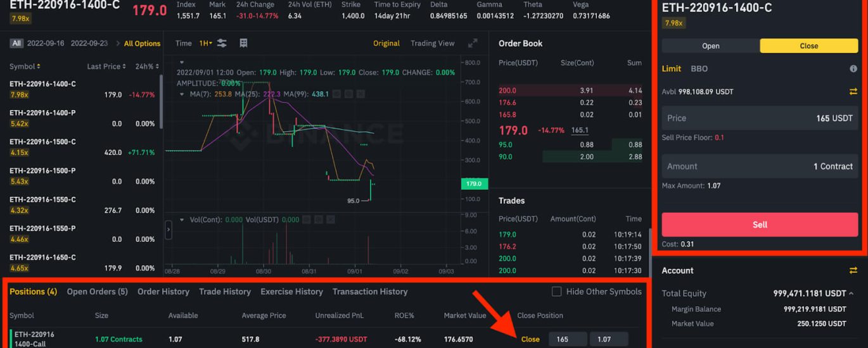Click symbol list scrollbar
868x348 pixels.
pos(161,101)
